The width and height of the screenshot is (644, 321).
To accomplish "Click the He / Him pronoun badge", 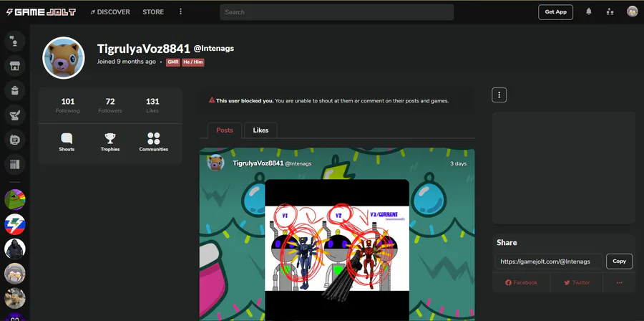I will (193, 62).
